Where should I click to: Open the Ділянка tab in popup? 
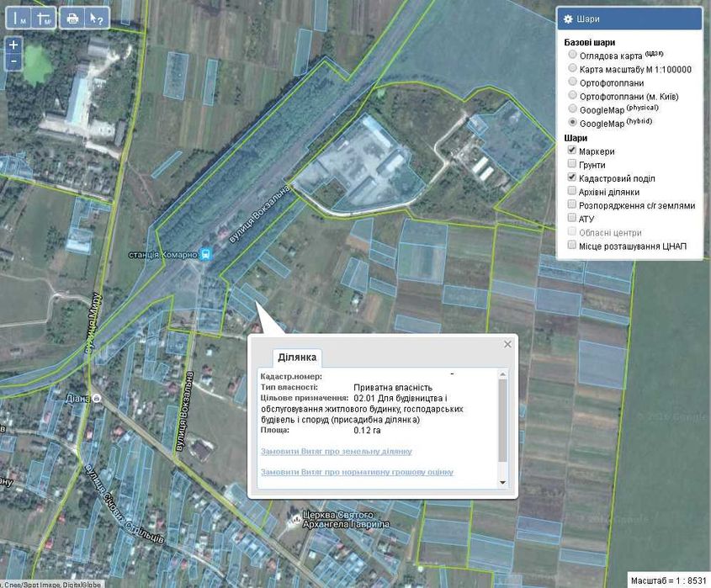click(297, 358)
